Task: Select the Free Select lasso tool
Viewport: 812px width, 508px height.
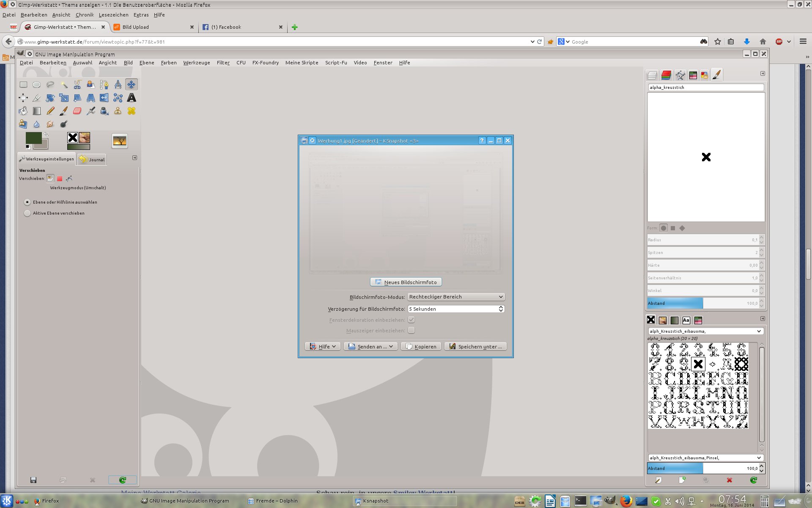Action: tap(50, 85)
